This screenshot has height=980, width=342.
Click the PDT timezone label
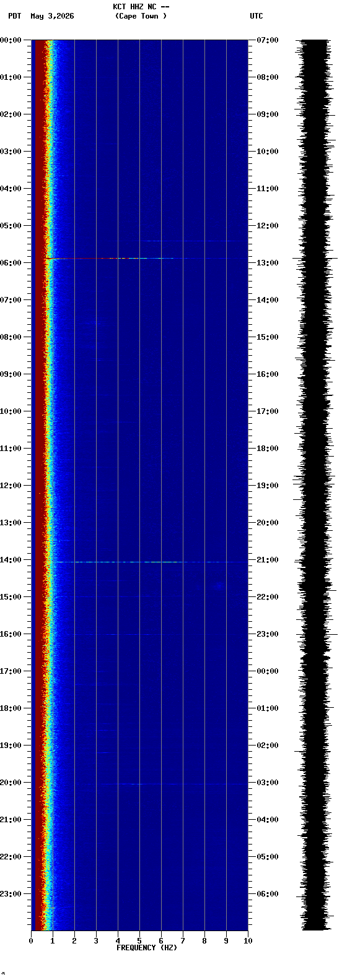click(x=14, y=16)
